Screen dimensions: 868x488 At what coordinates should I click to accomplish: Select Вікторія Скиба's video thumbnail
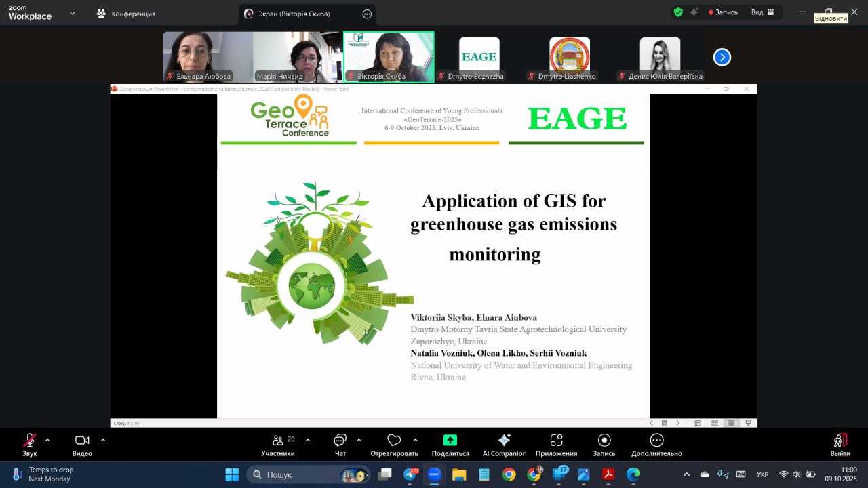(x=389, y=57)
